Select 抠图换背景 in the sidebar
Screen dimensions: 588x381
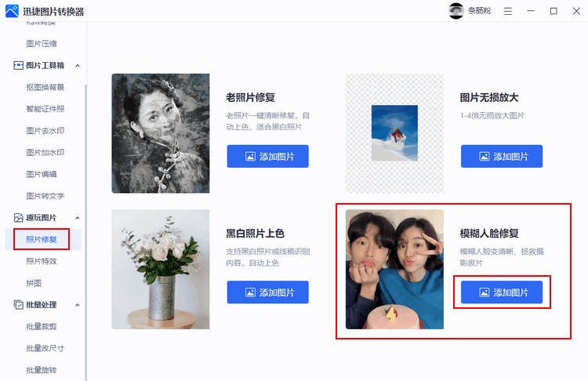(45, 87)
